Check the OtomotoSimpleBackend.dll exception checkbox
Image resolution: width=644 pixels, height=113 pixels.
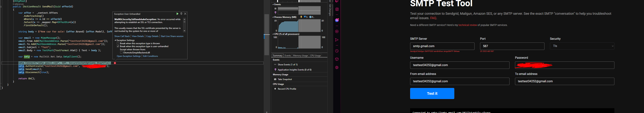tap(121, 53)
